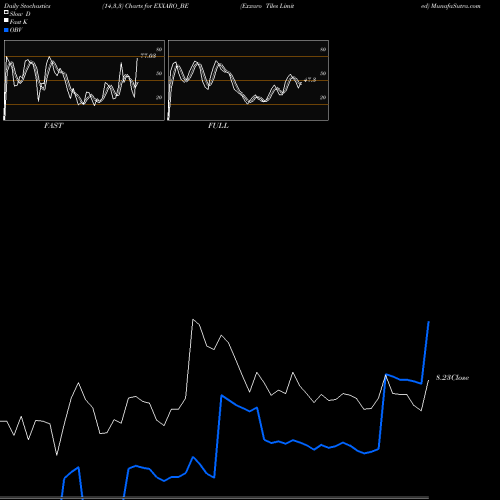Click the Slow D legend swatch
The image size is (500, 500).
click(6, 12)
